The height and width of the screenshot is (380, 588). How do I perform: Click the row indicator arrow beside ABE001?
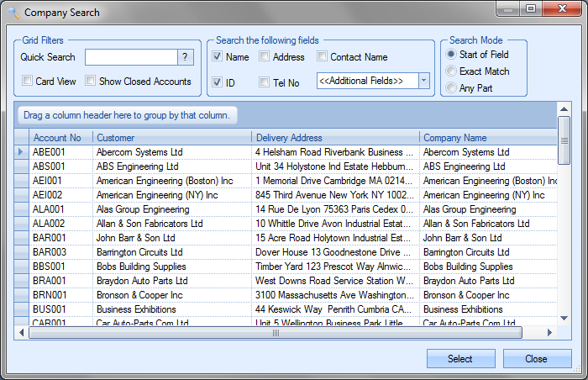pyautogui.click(x=21, y=152)
